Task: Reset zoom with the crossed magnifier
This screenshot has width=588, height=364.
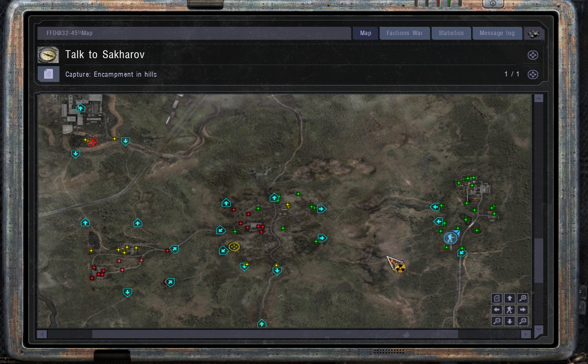Action: point(523,321)
